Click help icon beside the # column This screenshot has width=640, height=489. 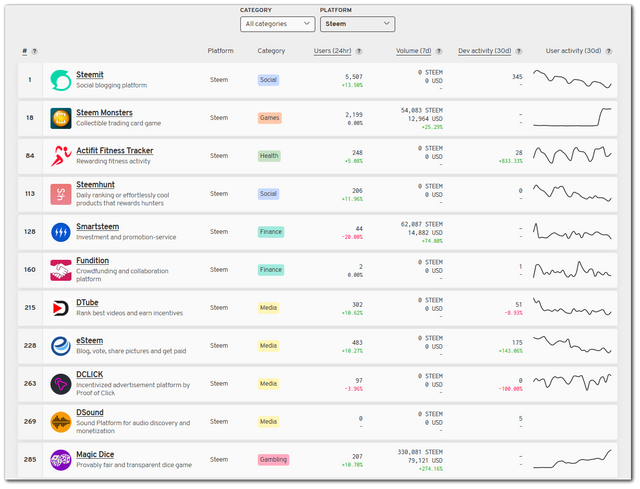[35, 51]
